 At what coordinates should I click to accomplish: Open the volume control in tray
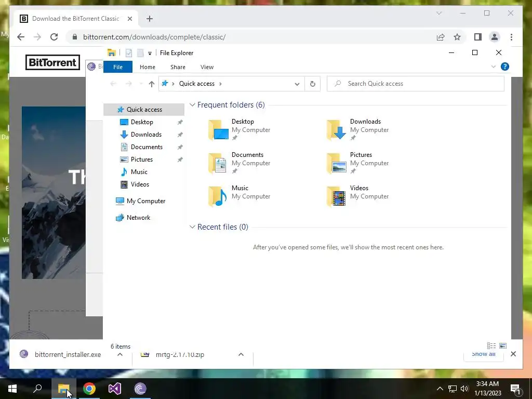click(x=464, y=389)
